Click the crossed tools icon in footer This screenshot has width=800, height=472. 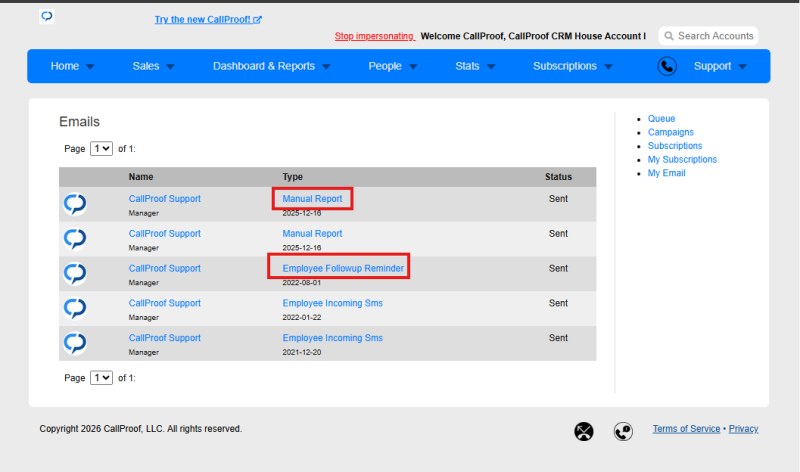(x=584, y=432)
